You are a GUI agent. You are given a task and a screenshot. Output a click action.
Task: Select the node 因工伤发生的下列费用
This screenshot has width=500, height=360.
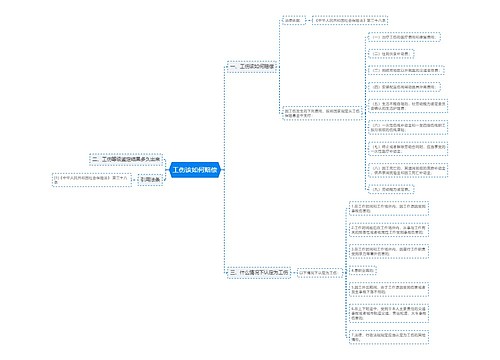322,113
